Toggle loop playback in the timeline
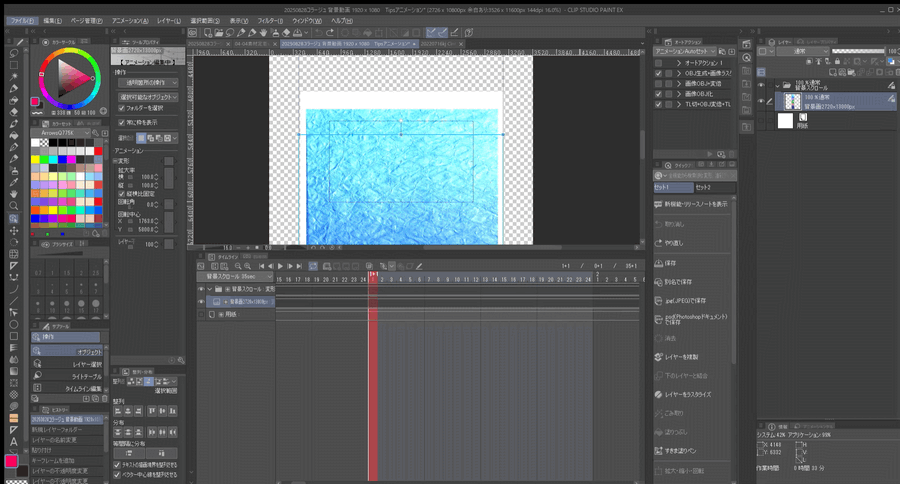This screenshot has width=900, height=484. 313,265
